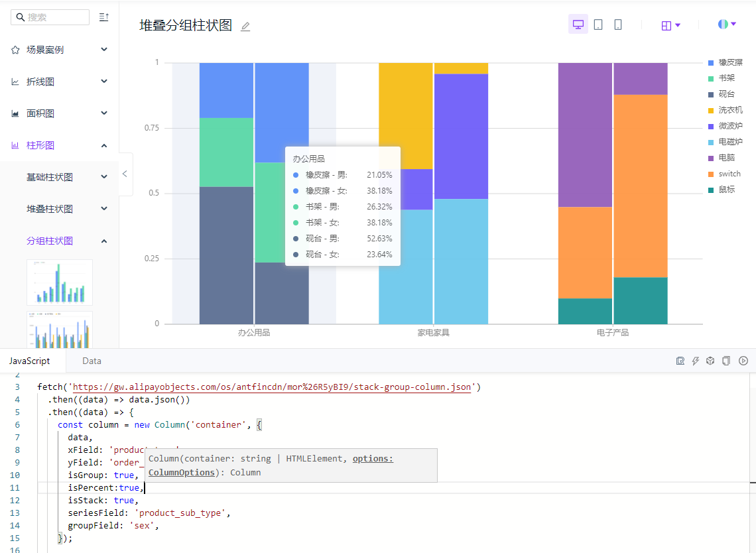Click the area chart icon beside 面积图
The image size is (756, 553).
pos(15,113)
